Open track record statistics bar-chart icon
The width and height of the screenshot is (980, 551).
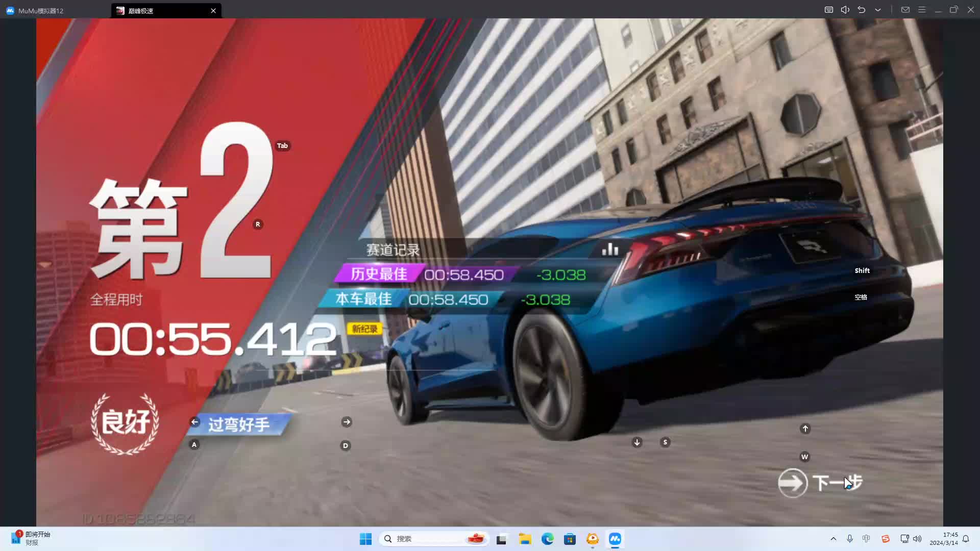(610, 249)
